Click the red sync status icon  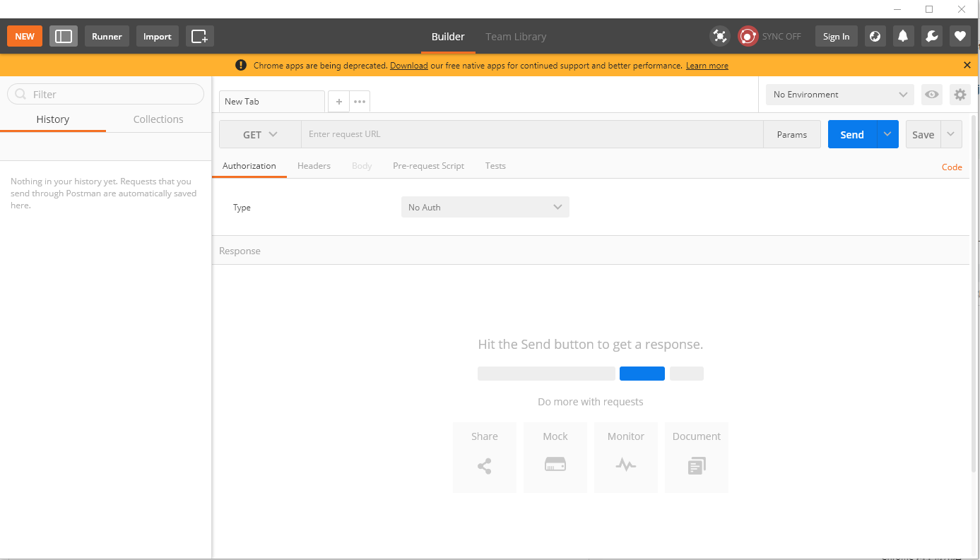pos(748,36)
